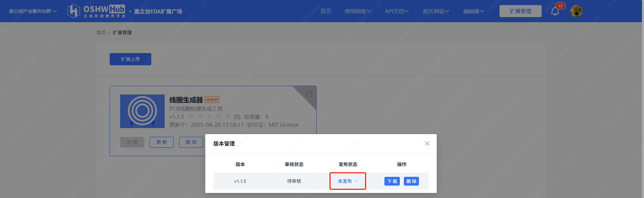Click the coil generator extension thumbnail

point(142,111)
